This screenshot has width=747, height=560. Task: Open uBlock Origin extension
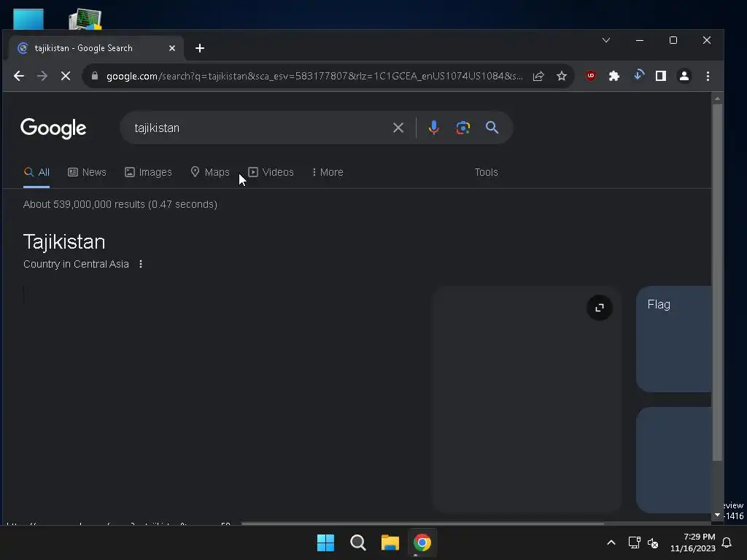(x=591, y=76)
